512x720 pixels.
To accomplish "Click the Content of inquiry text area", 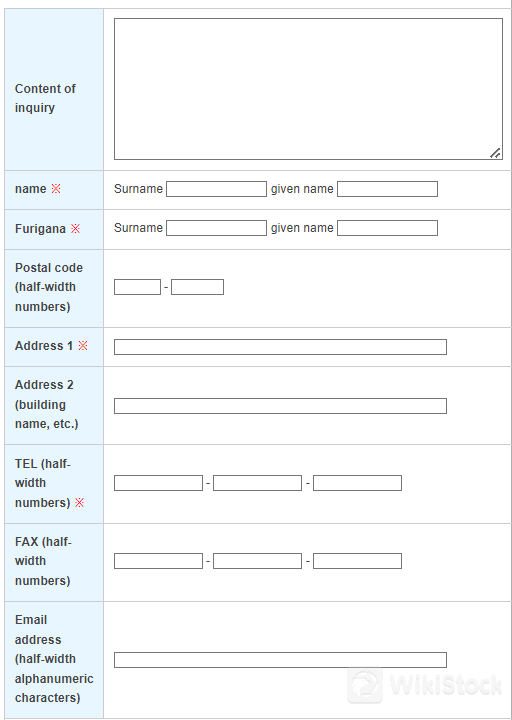I will click(x=308, y=89).
